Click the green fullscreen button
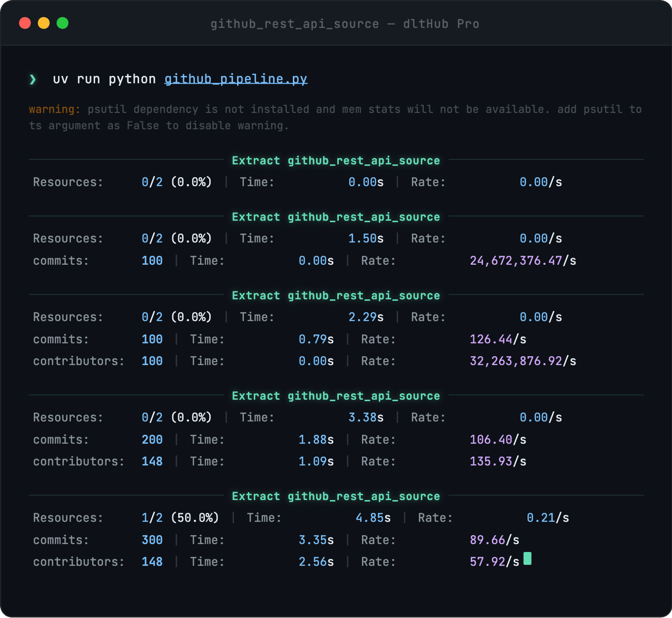Viewport: 672px width, 618px height. 64,23
